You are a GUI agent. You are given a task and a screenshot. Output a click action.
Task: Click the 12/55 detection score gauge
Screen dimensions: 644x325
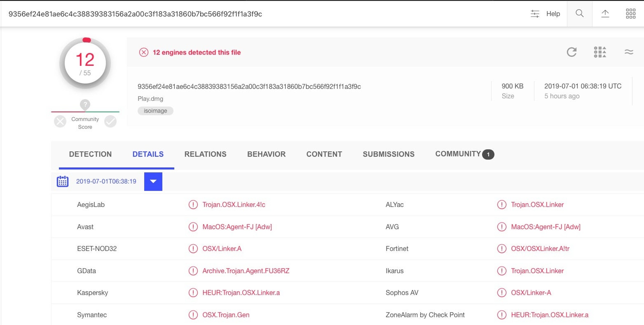coord(85,63)
